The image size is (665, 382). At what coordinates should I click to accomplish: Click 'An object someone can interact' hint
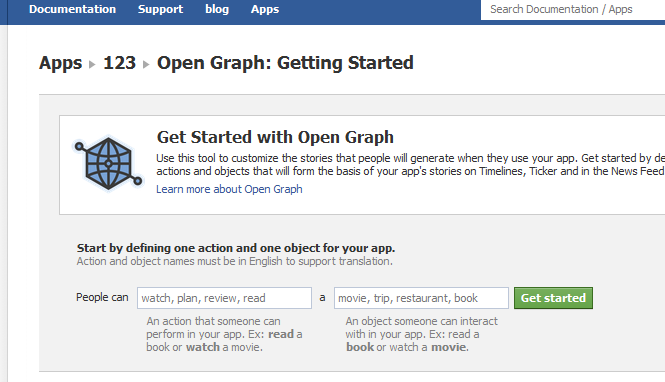tap(422, 334)
